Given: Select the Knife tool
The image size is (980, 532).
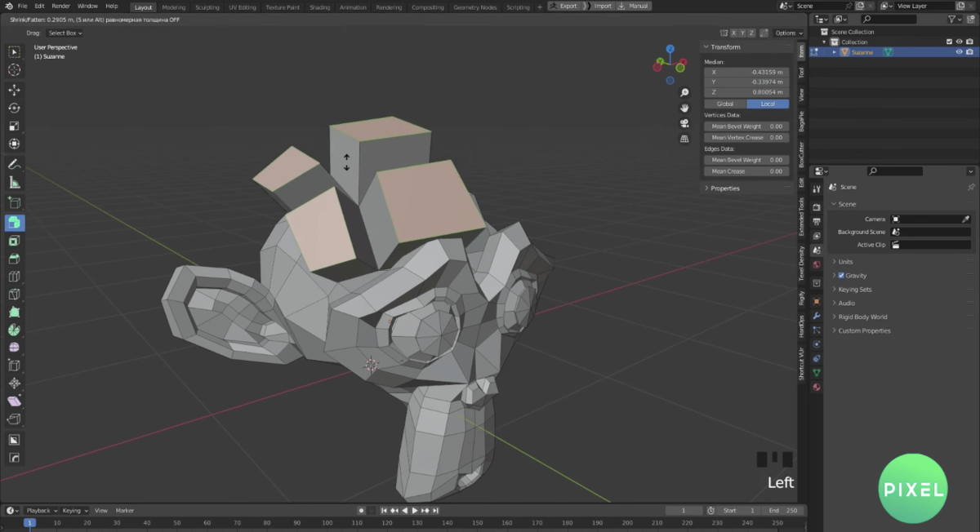Looking at the screenshot, I should point(14,295).
